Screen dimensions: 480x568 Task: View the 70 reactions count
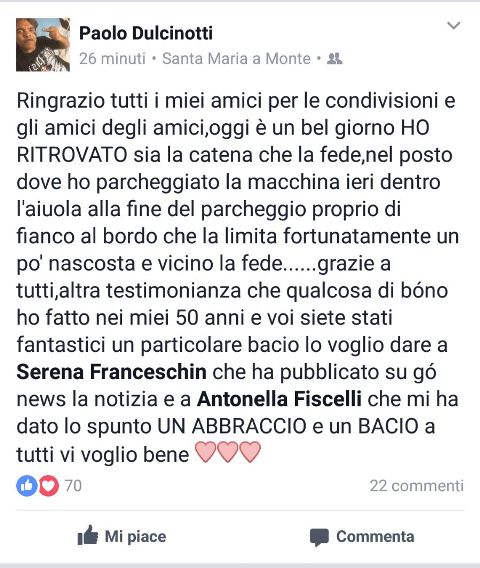pyautogui.click(x=73, y=485)
